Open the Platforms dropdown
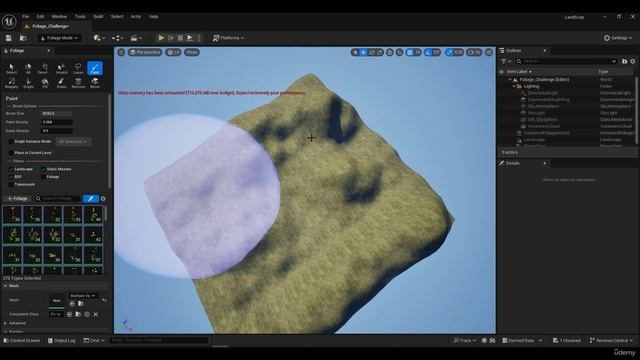Image resolution: width=640 pixels, height=360 pixels. click(x=228, y=38)
